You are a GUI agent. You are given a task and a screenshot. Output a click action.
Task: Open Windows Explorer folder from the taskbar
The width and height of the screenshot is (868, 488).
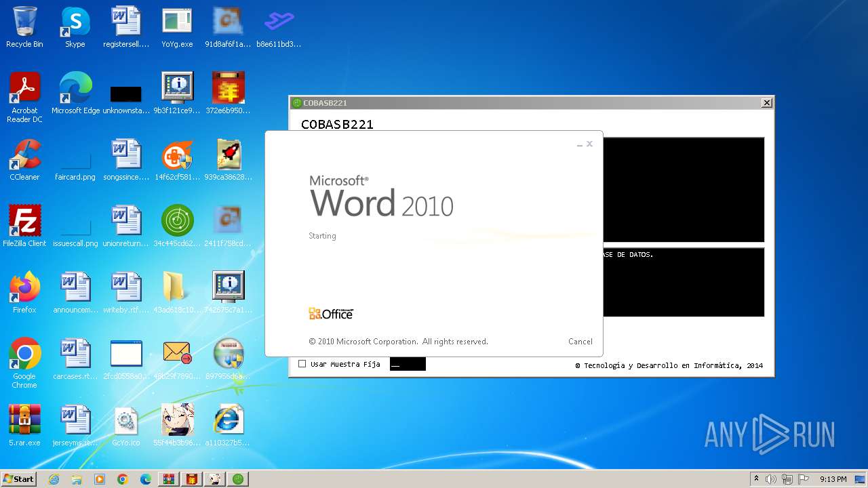tap(77, 479)
